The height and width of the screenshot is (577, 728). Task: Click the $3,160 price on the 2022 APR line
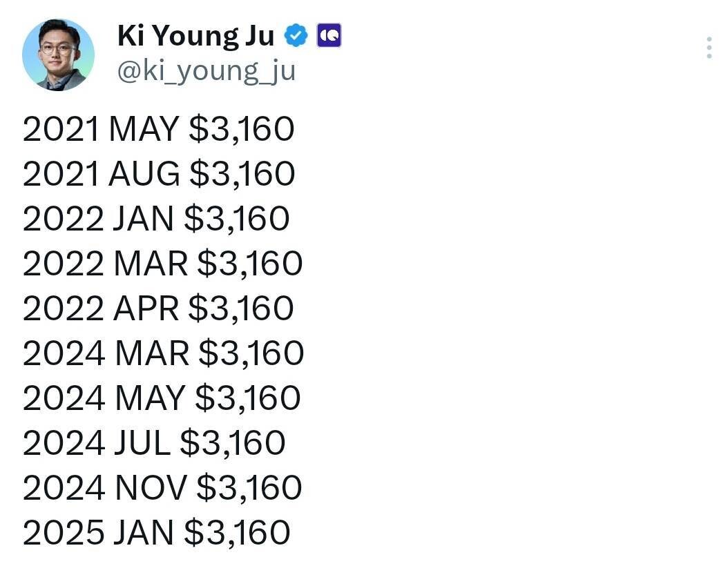240,309
